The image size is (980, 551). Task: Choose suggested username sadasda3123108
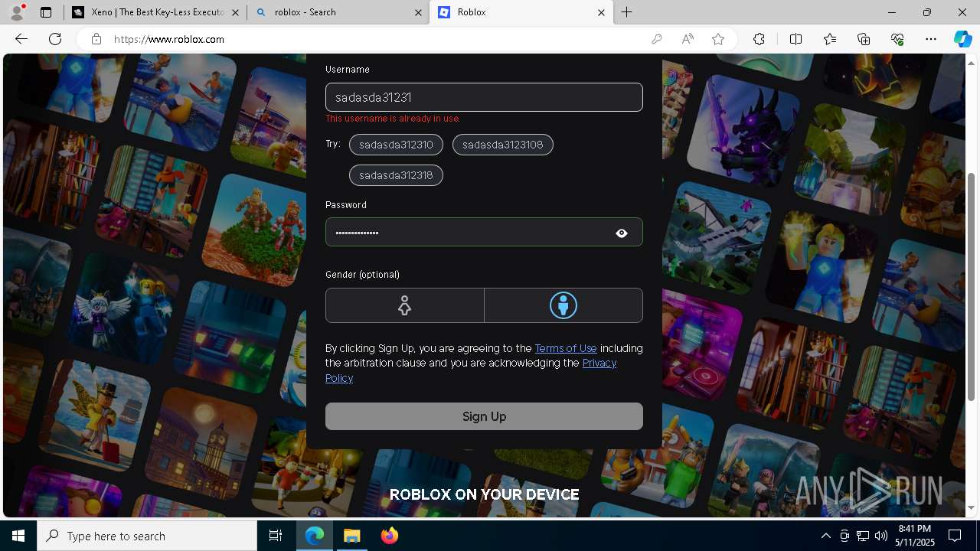click(x=503, y=145)
